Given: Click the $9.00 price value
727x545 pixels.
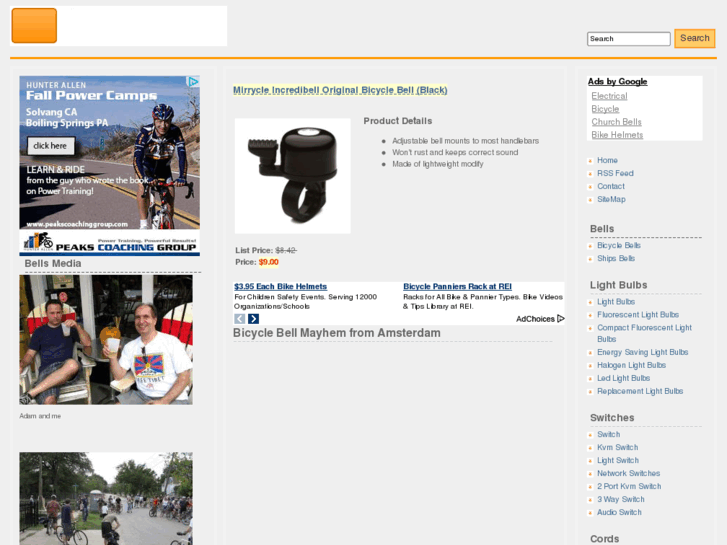Looking at the screenshot, I should tap(268, 262).
